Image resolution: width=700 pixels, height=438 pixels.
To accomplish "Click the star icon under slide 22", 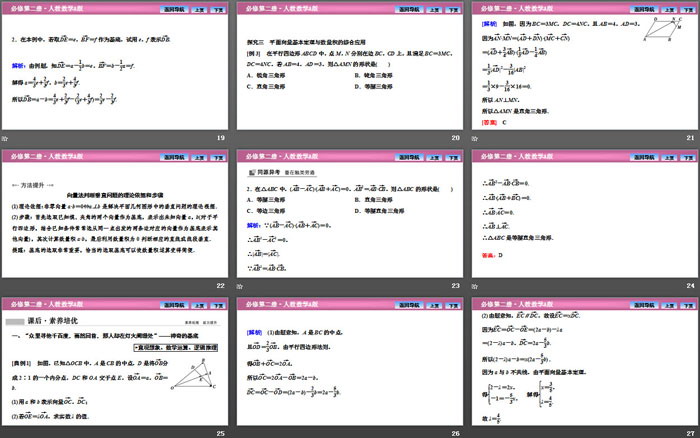I will click(x=6, y=285).
